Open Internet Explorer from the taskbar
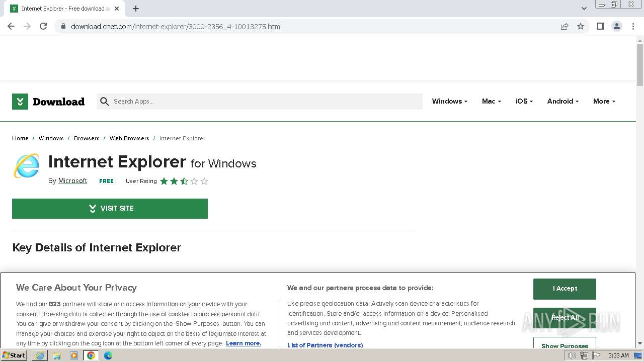 (x=40, y=355)
